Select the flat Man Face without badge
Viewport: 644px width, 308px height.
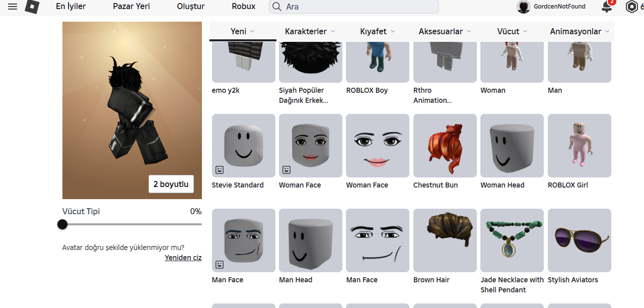(x=378, y=240)
